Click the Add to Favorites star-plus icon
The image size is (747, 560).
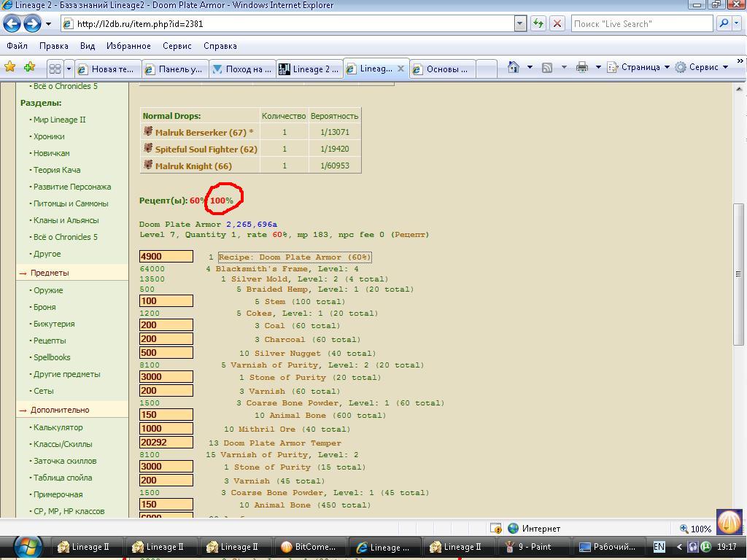pyautogui.click(x=29, y=67)
